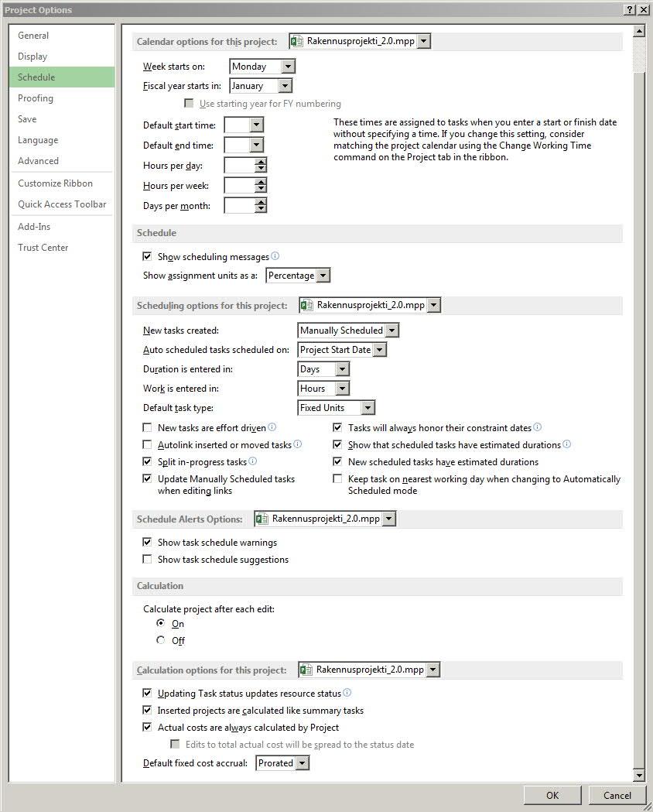Uncheck Actual costs are always calculated by Project
Image resolution: width=653 pixels, height=812 pixels.
[x=148, y=728]
